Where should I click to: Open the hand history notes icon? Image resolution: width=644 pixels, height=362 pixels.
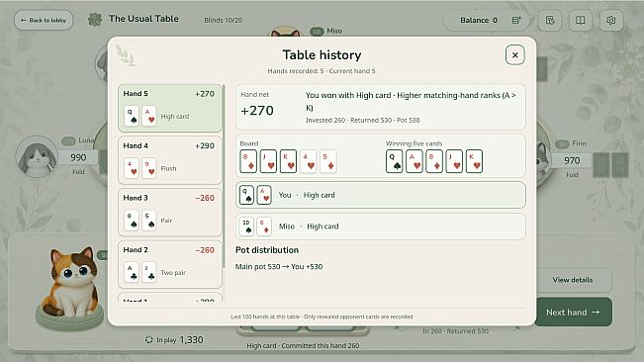coord(550,20)
